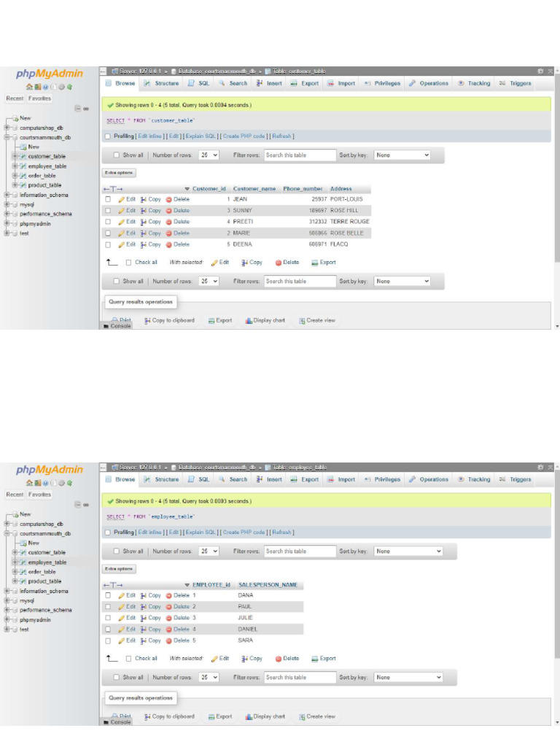Image resolution: width=560 pixels, height=747 pixels.
Task: Tick the checkbox for the DANA row
Action: [108, 595]
